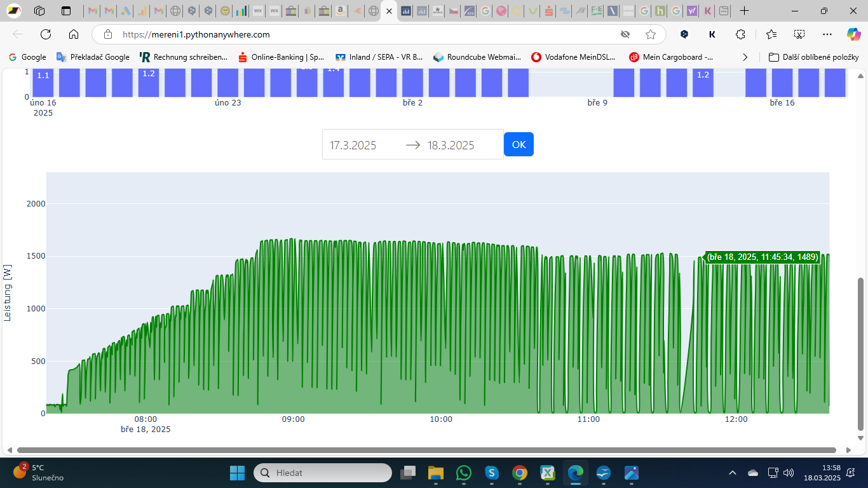This screenshot has height=488, width=868.
Task: Open Edge settings three-dots menu
Action: (827, 34)
